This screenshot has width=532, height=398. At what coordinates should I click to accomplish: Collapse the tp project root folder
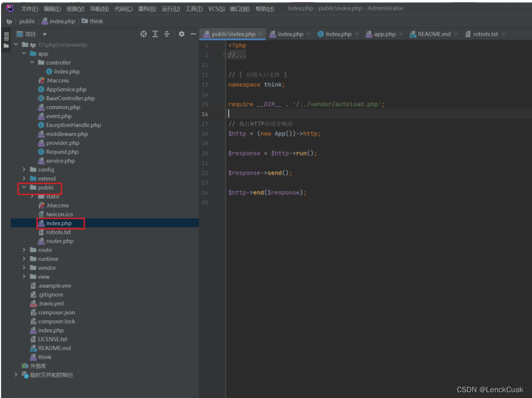tap(16, 45)
